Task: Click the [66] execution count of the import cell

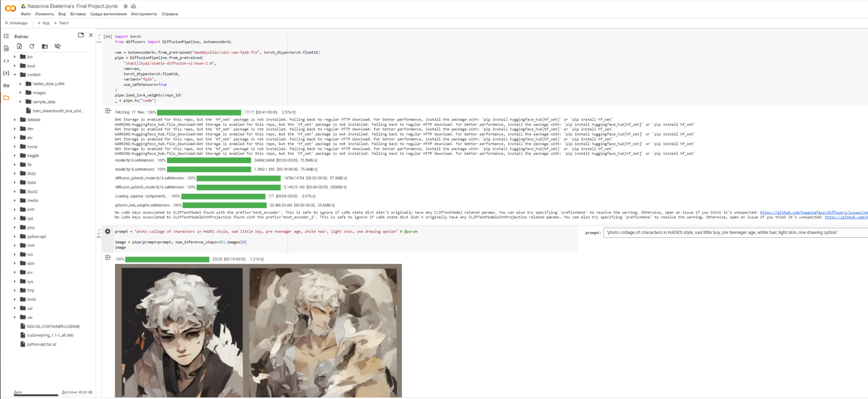Action: point(107,37)
